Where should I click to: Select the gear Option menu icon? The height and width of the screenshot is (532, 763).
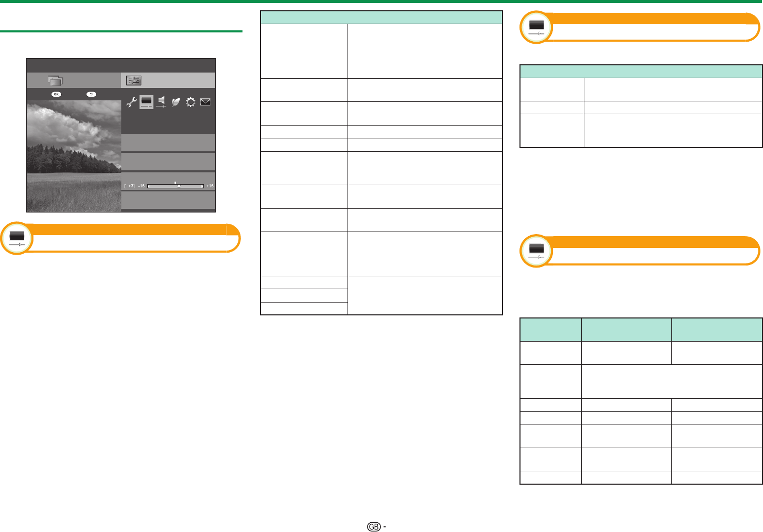[x=190, y=102]
